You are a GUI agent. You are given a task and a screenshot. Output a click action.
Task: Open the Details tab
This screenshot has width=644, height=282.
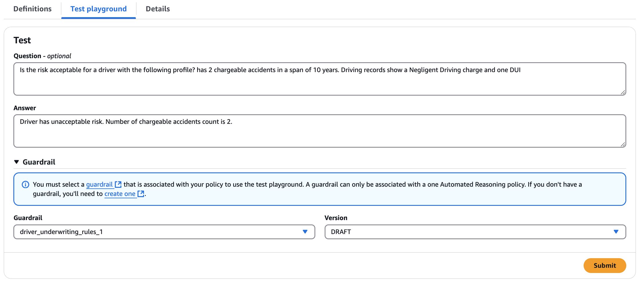(158, 9)
